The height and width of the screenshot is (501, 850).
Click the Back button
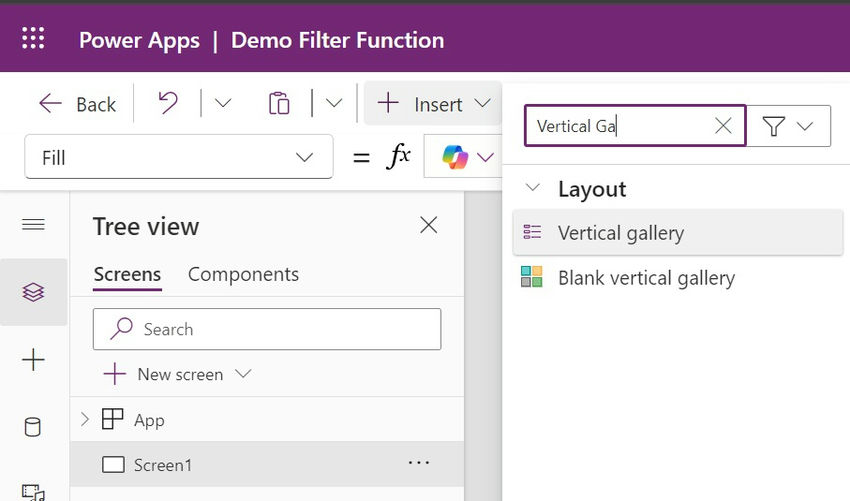tap(77, 103)
